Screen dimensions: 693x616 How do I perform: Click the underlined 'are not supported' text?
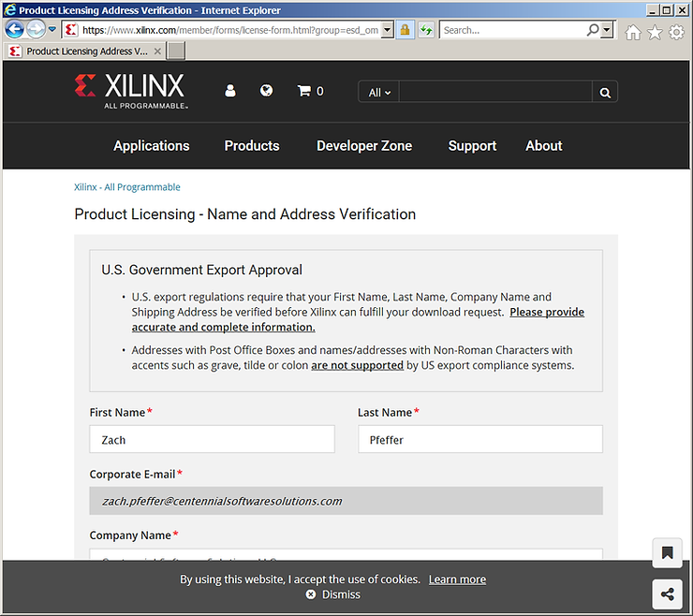[x=357, y=365]
